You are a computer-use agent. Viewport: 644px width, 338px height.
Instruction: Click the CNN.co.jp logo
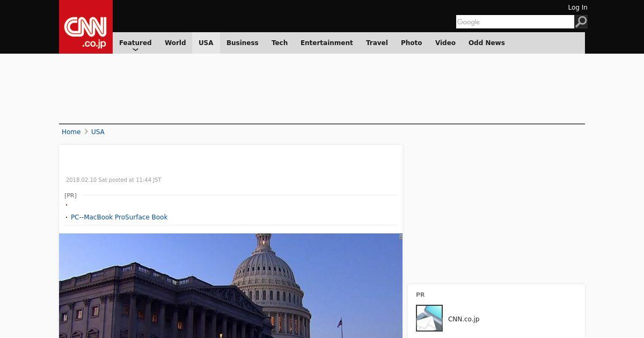pyautogui.click(x=86, y=27)
